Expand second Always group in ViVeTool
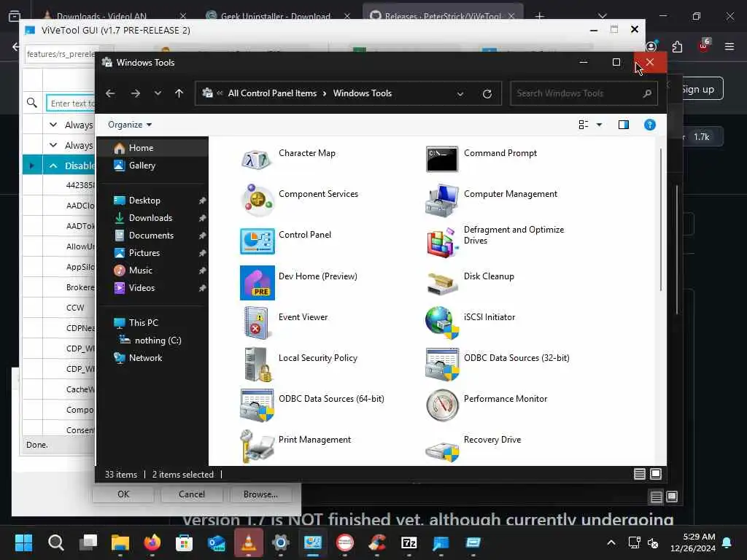Image resolution: width=747 pixels, height=560 pixels. tap(53, 145)
